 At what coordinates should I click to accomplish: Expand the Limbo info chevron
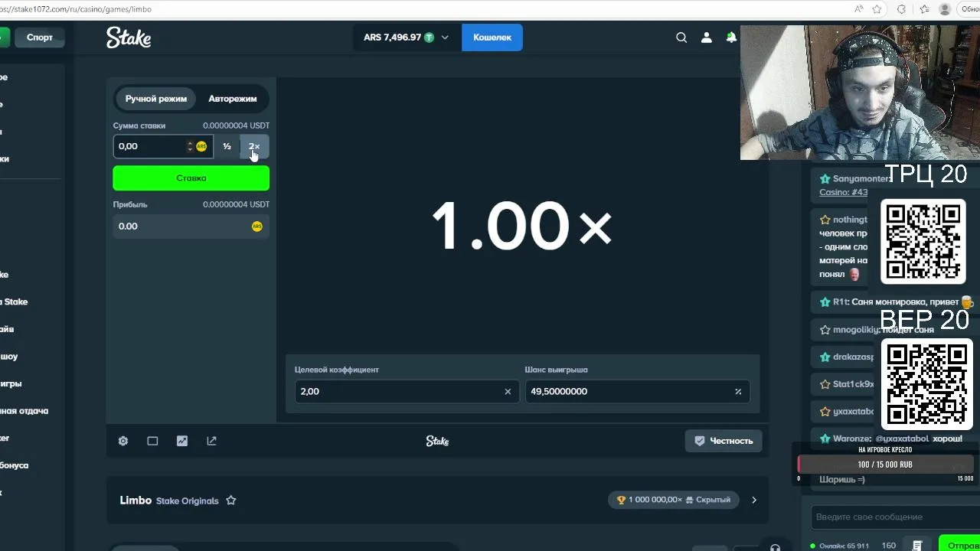[x=754, y=500]
